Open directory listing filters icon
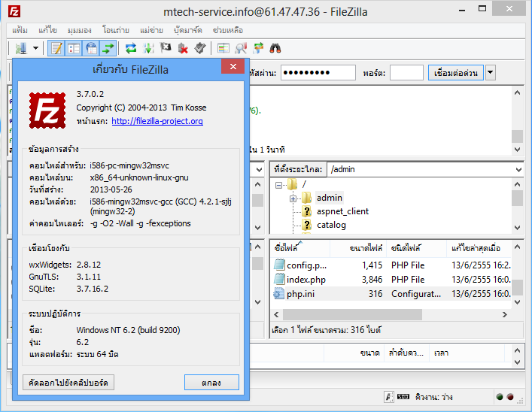This screenshot has height=412, width=532. 223,48
